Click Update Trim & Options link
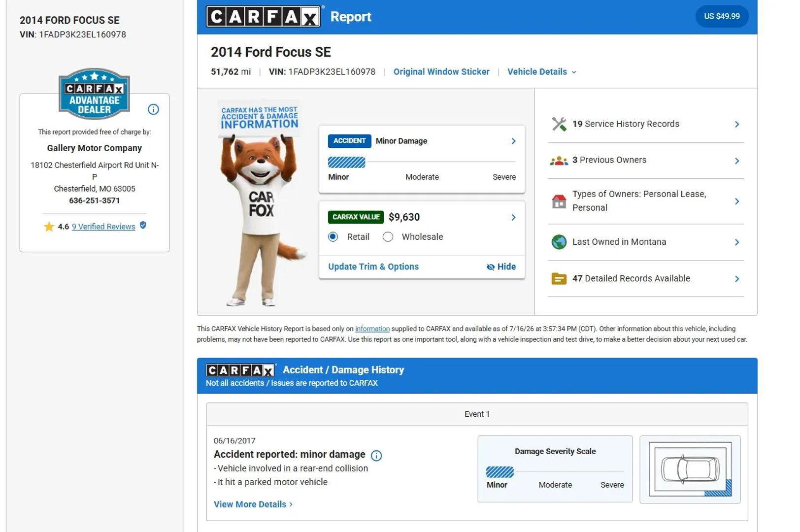 tap(373, 267)
